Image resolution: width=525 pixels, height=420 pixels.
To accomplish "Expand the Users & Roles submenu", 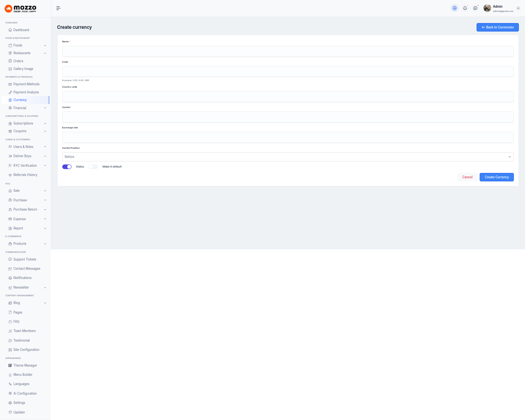I will pos(45,147).
